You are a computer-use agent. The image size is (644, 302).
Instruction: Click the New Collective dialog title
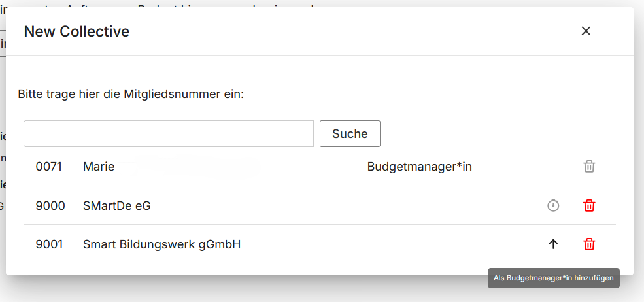point(76,31)
